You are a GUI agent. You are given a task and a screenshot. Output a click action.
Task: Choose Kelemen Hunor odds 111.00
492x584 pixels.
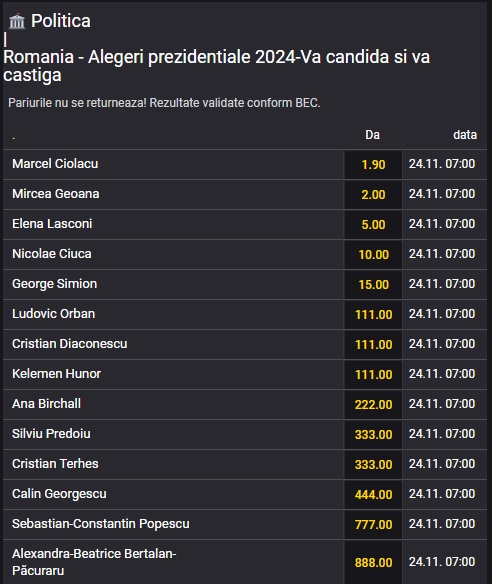(373, 375)
